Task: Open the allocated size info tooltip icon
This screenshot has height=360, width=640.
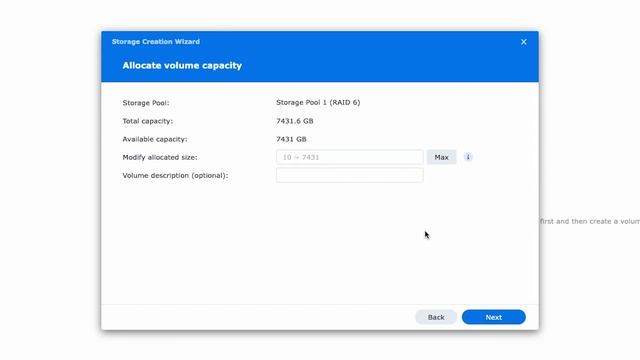Action: pyautogui.click(x=468, y=157)
